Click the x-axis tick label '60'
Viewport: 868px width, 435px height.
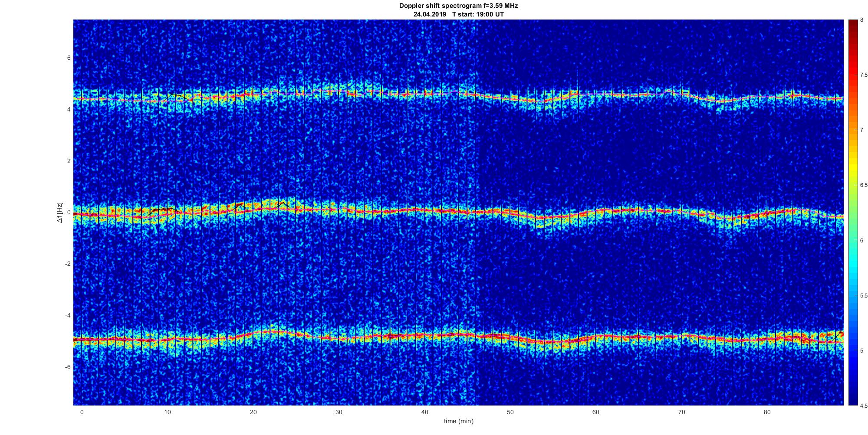[x=596, y=412]
